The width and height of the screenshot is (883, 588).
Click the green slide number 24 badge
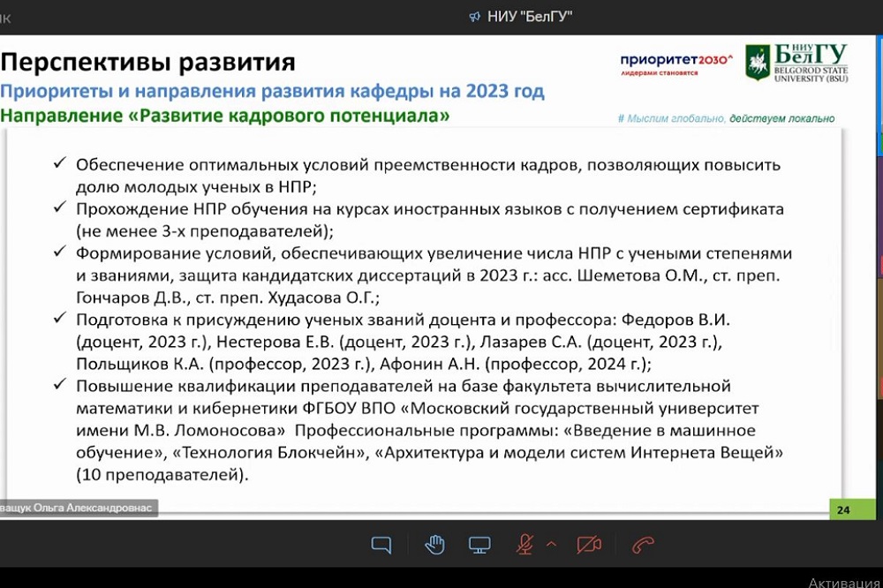coord(843,509)
